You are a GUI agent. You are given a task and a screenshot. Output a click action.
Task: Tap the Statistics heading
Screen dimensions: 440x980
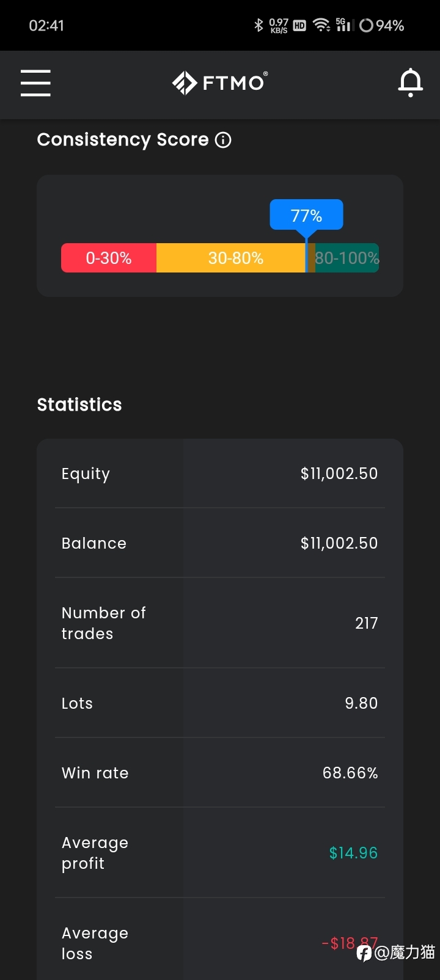tap(79, 404)
